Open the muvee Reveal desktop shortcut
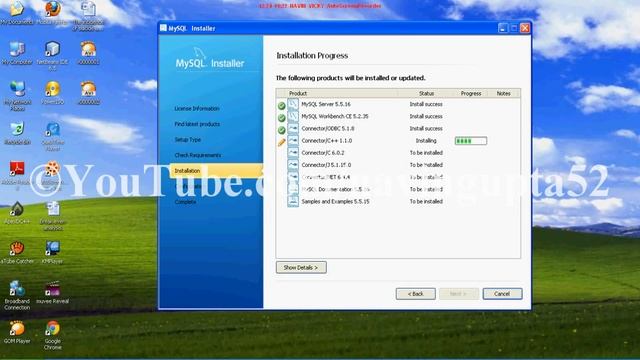The width and height of the screenshot is (640, 360). click(52, 292)
